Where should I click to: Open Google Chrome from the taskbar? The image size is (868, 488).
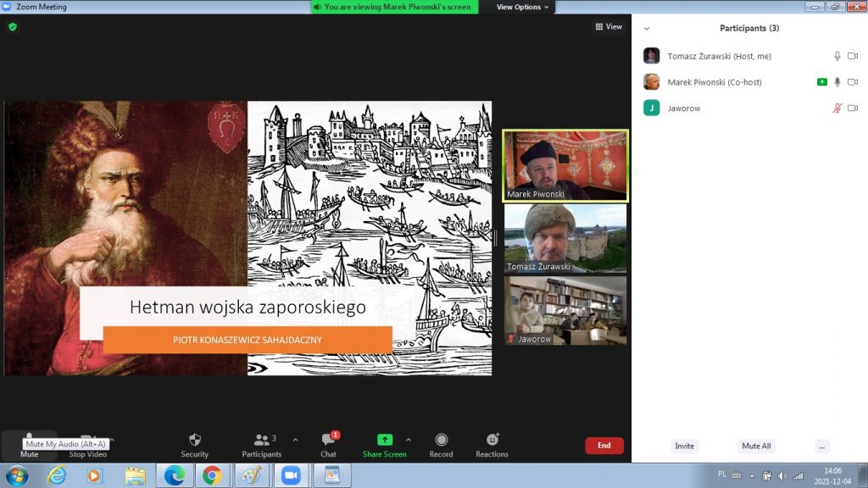211,475
